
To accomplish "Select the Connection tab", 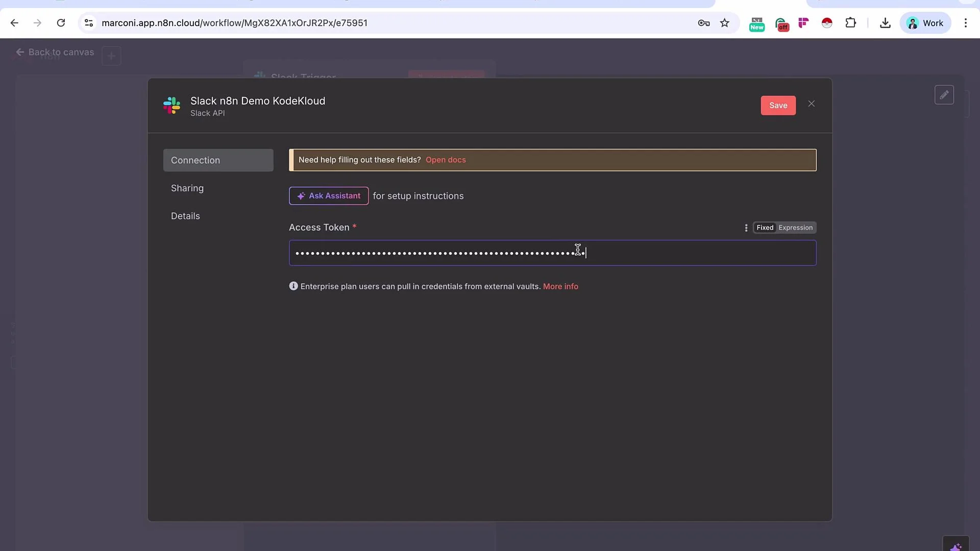I will pyautogui.click(x=218, y=160).
